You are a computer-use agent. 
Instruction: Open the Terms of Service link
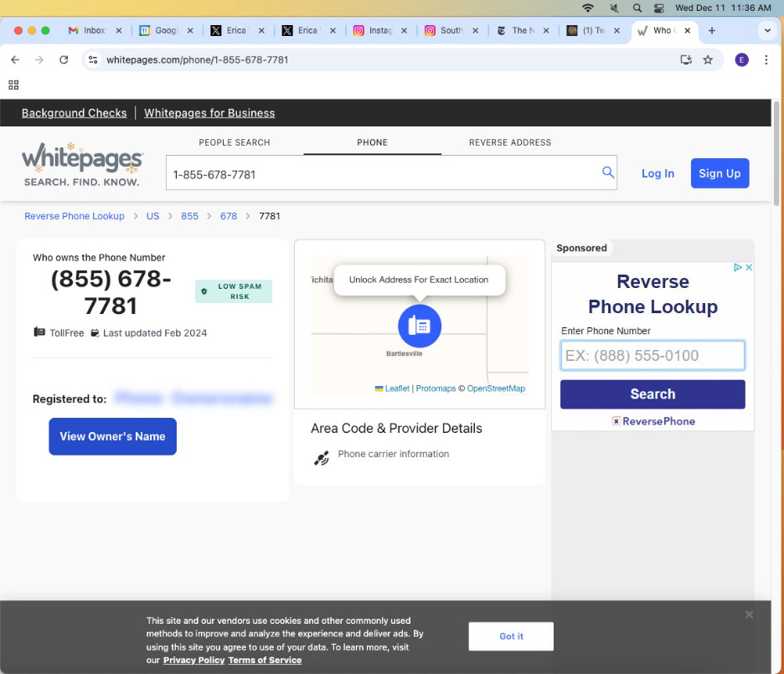(x=265, y=660)
